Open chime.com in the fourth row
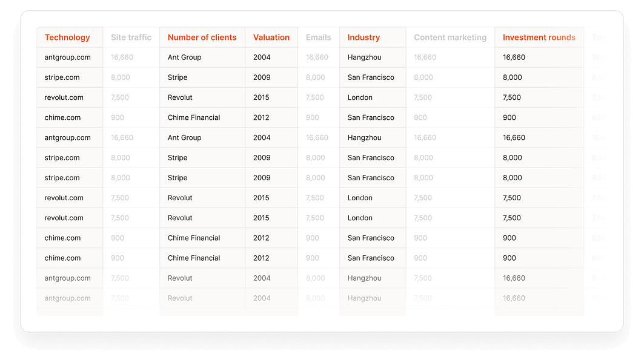 (x=62, y=117)
